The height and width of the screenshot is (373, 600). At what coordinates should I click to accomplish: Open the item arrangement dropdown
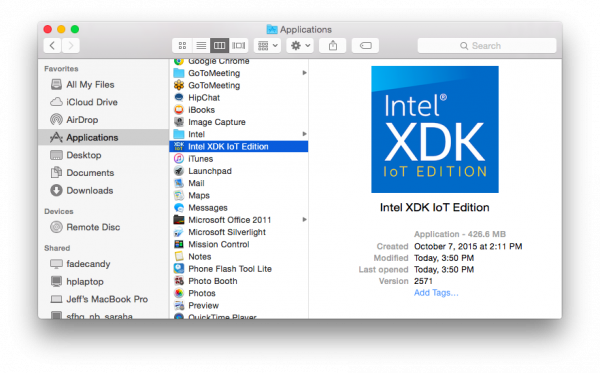(267, 46)
